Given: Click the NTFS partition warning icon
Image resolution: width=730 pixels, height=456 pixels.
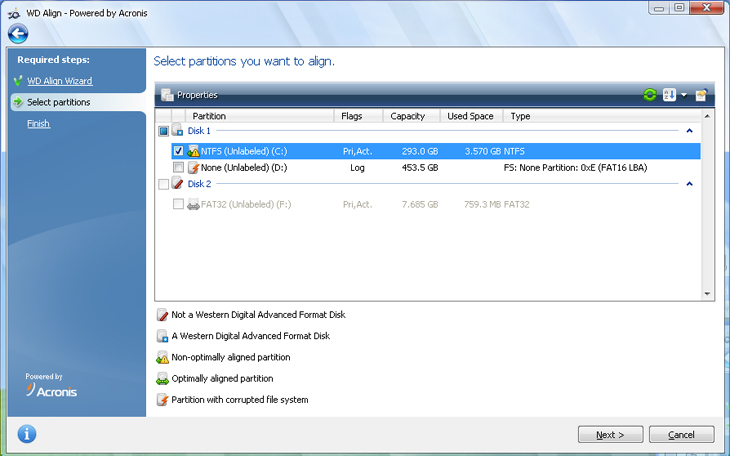Looking at the screenshot, I should (193, 151).
